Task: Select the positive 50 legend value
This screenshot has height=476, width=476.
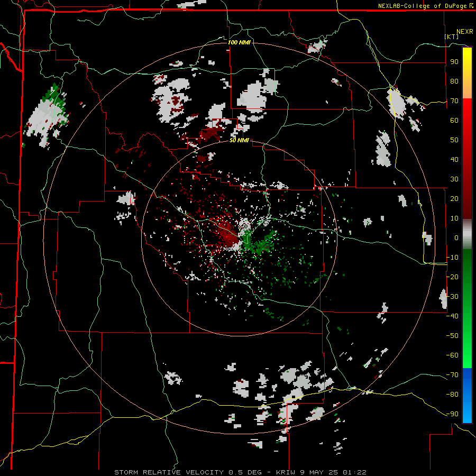Action: [454, 140]
